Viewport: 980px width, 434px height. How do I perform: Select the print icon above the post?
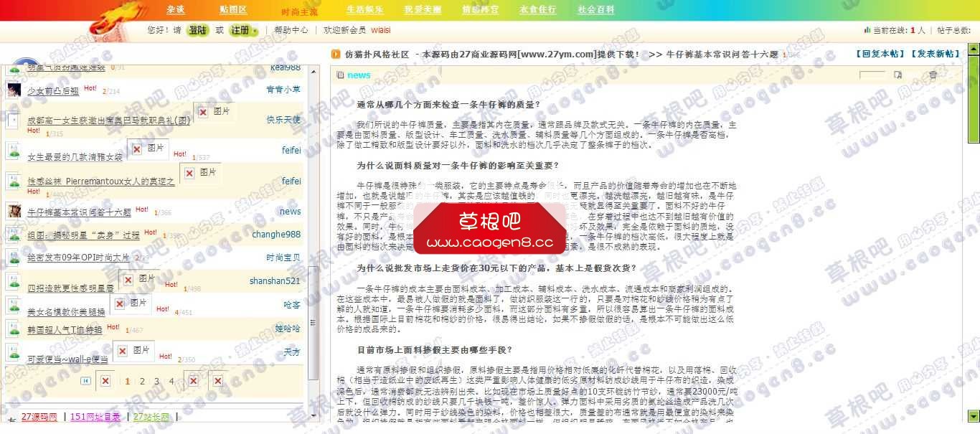pyautogui.click(x=897, y=74)
